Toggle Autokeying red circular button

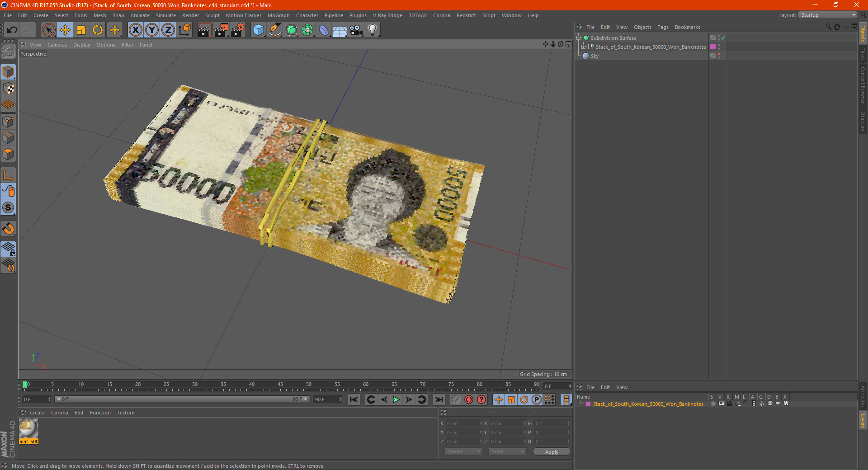coord(469,399)
